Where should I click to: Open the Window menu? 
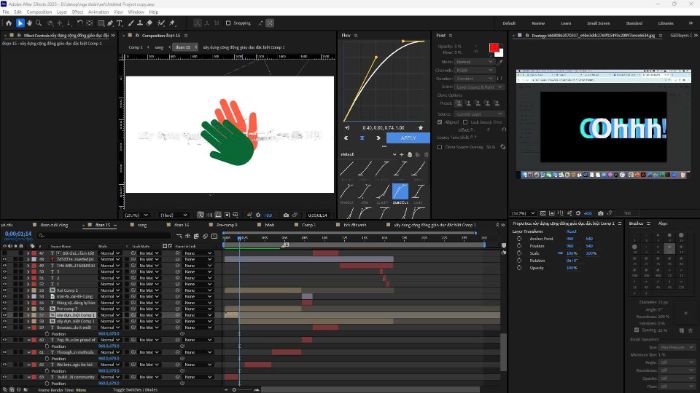136,12
